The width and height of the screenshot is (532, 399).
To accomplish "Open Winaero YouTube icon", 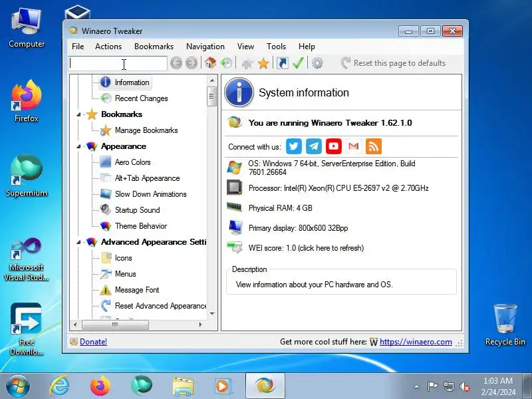I will (x=334, y=146).
